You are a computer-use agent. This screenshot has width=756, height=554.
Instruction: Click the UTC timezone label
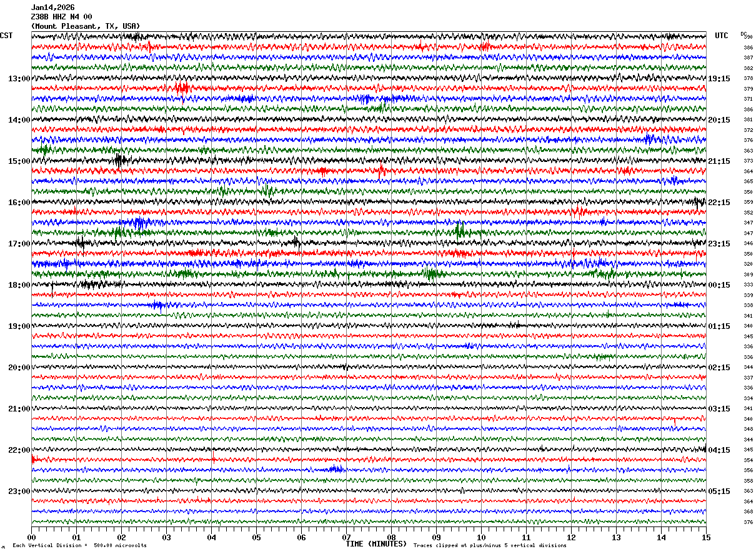click(x=722, y=36)
